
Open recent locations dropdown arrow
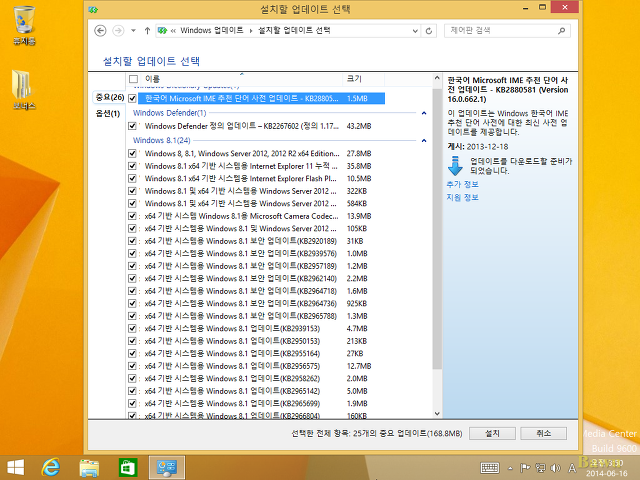[133, 31]
